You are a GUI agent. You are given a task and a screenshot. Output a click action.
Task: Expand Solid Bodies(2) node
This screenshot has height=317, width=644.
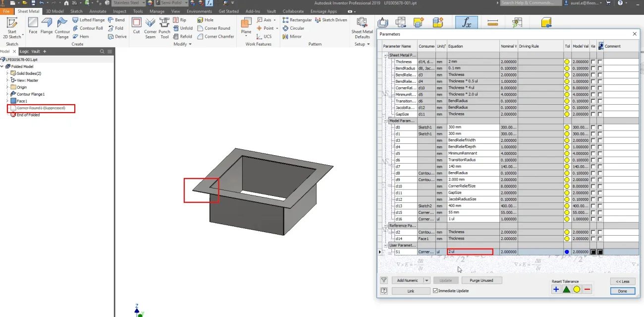[7, 73]
